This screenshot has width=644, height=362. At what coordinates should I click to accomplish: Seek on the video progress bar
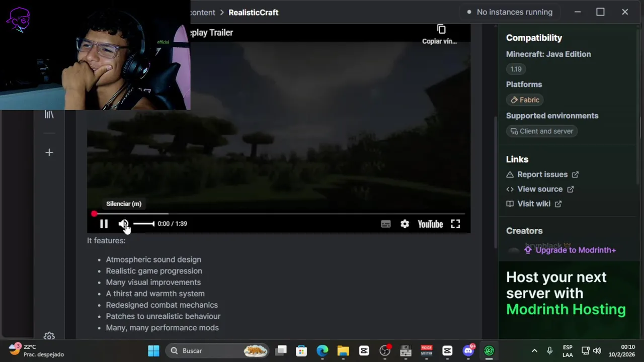click(279, 214)
